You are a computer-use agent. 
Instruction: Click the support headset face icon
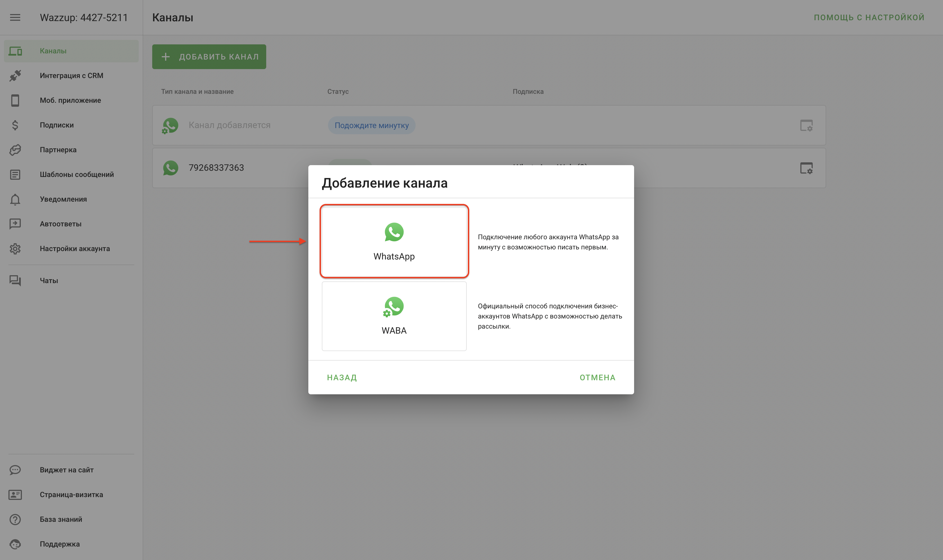coord(15,544)
